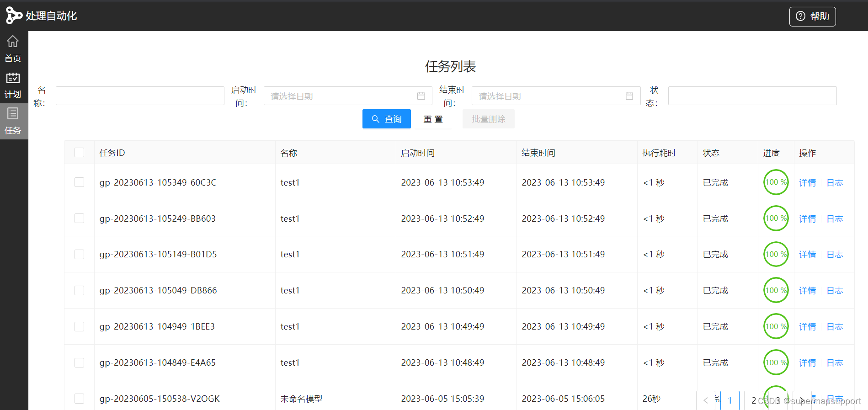Check the row gp-20230613-105049-DB866 checkbox

tap(80, 290)
